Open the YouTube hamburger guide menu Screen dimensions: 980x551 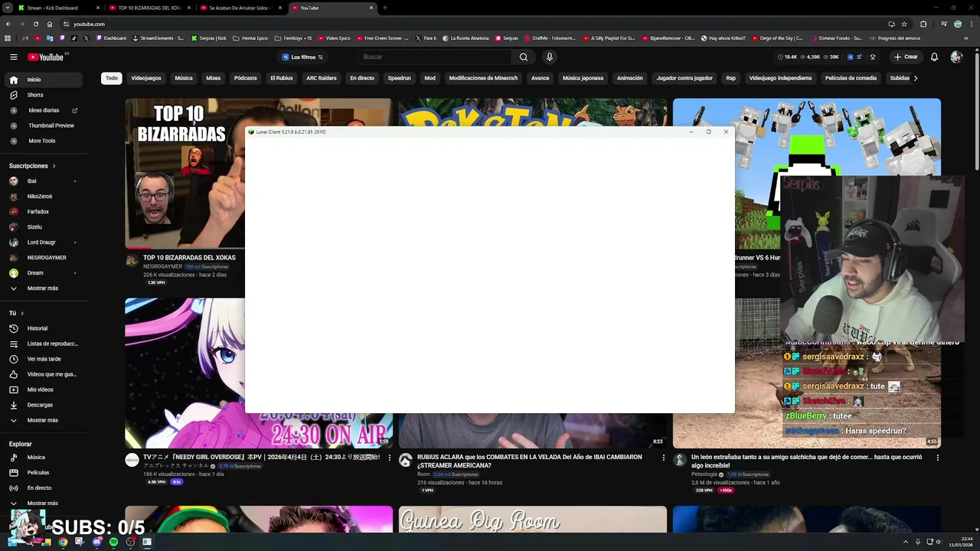[14, 57]
